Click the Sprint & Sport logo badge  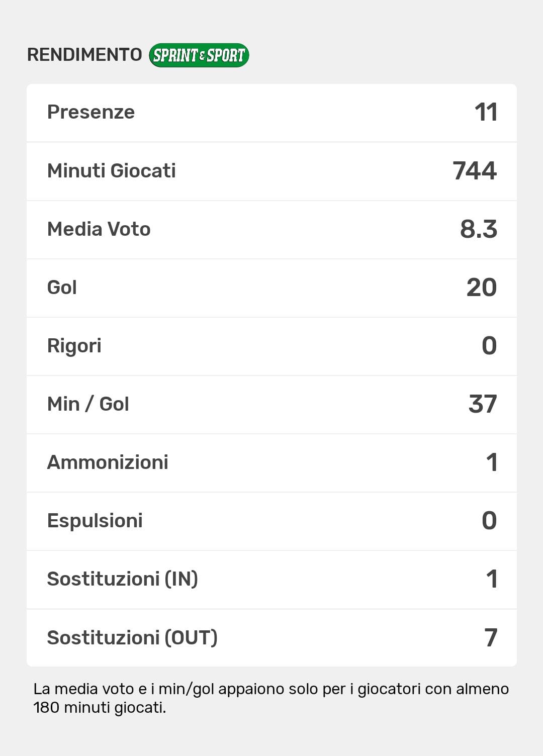[199, 55]
